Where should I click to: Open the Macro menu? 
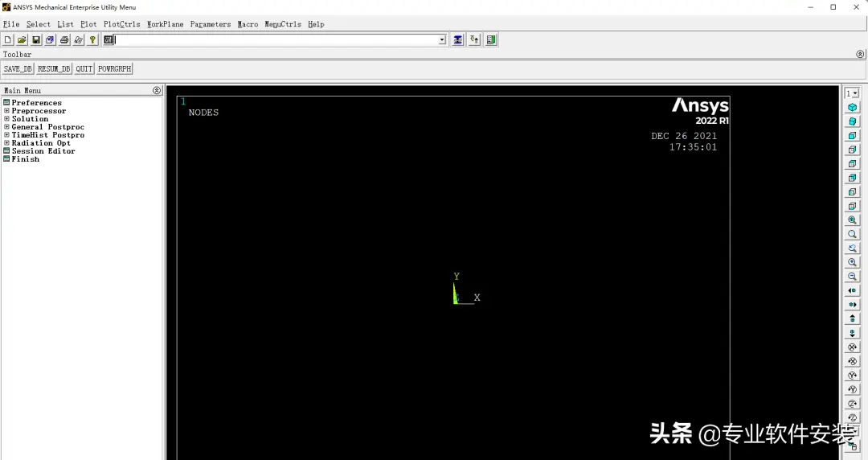point(248,24)
